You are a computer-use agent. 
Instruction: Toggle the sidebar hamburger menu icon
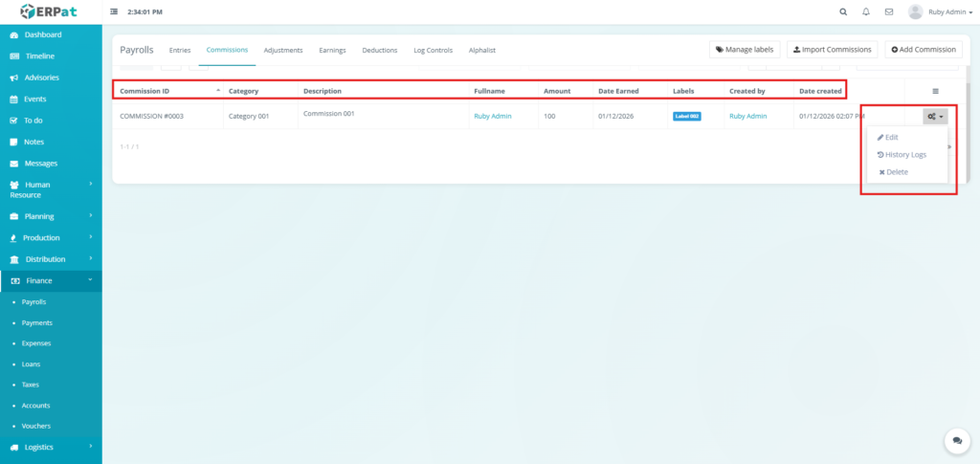[x=115, y=12]
